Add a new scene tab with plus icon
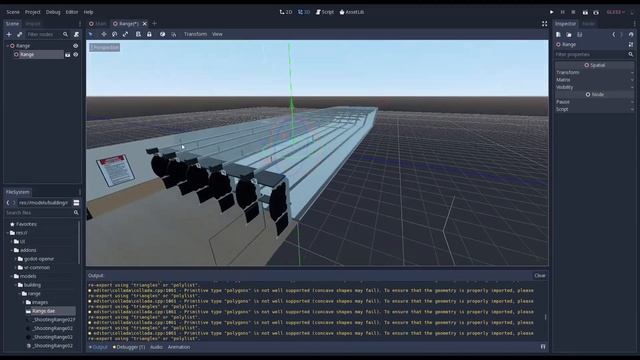The image size is (640, 360). point(154,24)
